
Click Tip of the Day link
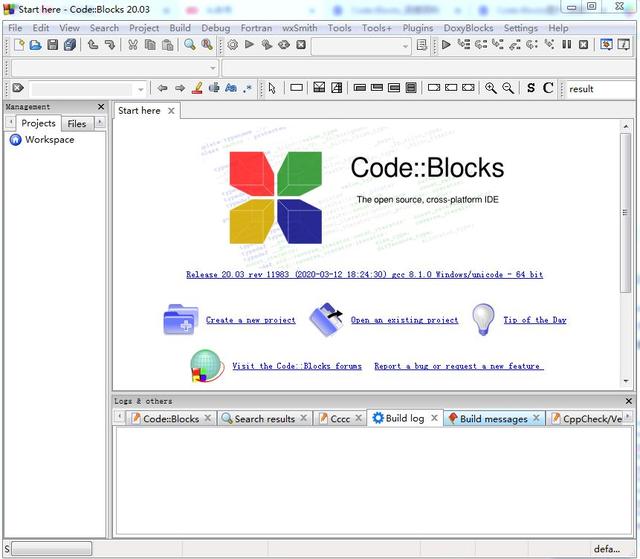(x=535, y=320)
